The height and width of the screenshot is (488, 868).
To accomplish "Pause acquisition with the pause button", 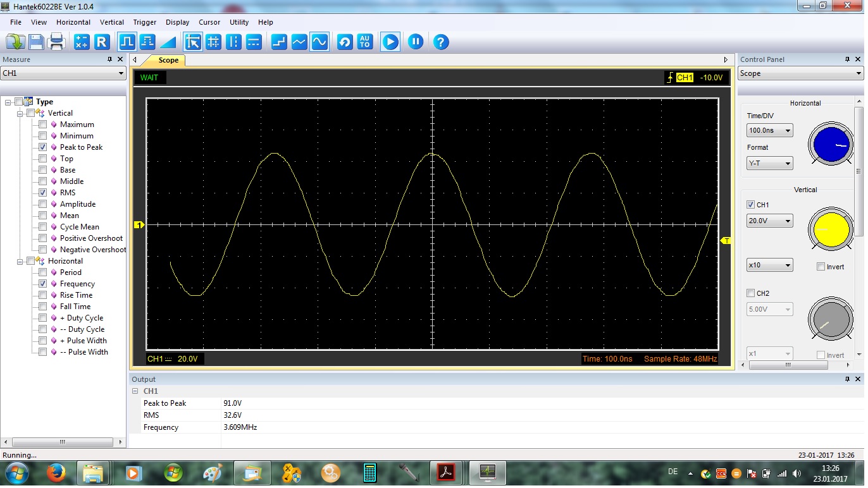I will pos(416,42).
